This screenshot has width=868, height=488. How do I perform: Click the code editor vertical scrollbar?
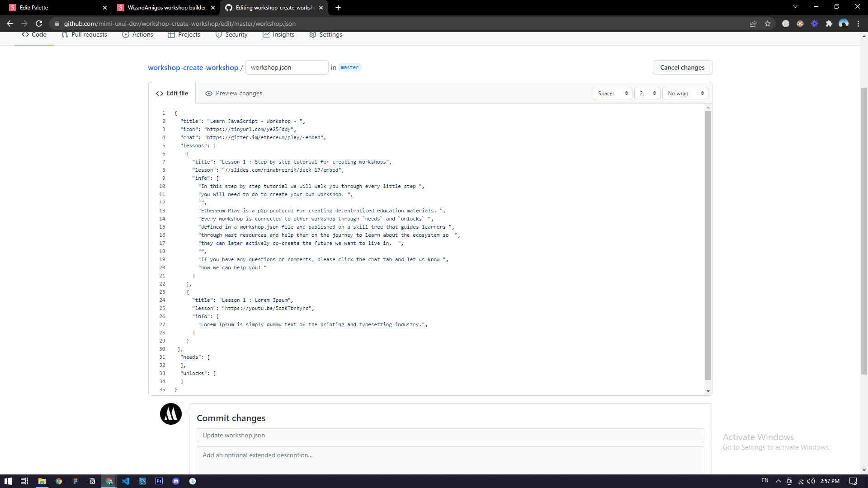pyautogui.click(x=708, y=244)
